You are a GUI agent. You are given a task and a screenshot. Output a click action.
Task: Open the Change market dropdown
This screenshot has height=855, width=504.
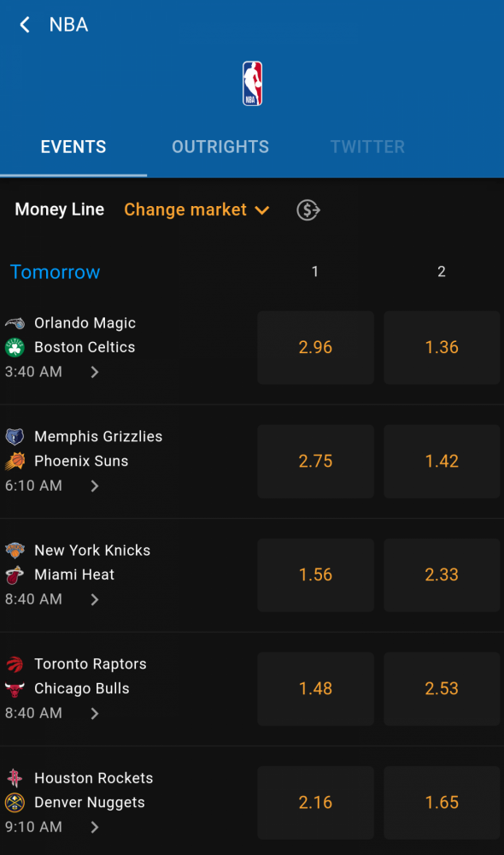pyautogui.click(x=196, y=210)
